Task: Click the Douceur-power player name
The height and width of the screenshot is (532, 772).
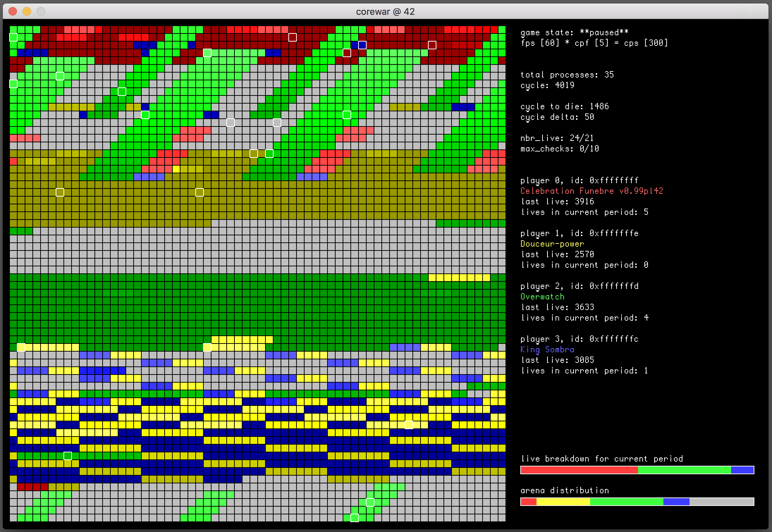Action: 552,244
